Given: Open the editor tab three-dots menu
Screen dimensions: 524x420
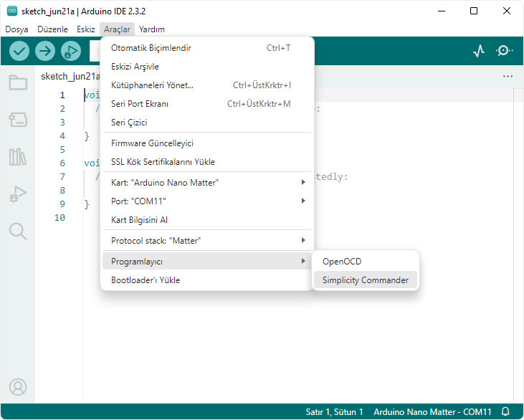Looking at the screenshot, I should pos(508,76).
